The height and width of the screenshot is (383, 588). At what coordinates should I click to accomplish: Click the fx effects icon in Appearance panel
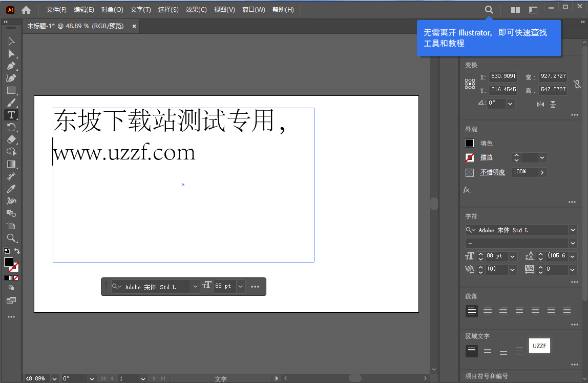pyautogui.click(x=466, y=190)
